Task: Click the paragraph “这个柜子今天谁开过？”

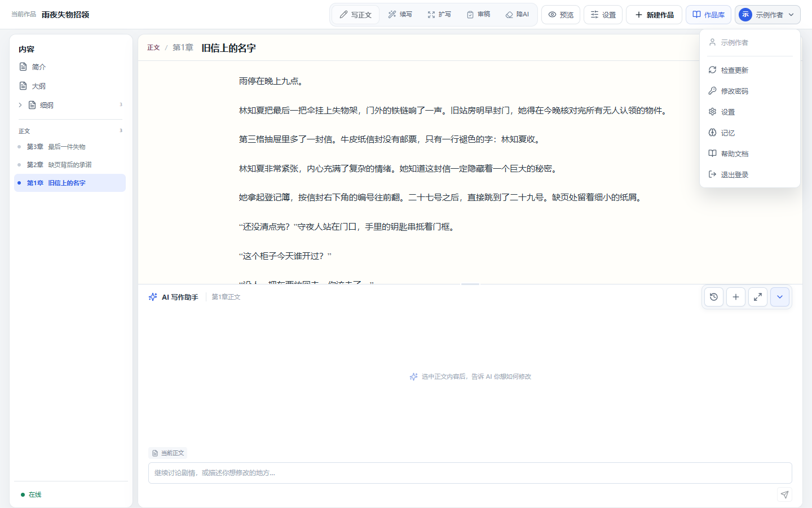Action: 285,256
